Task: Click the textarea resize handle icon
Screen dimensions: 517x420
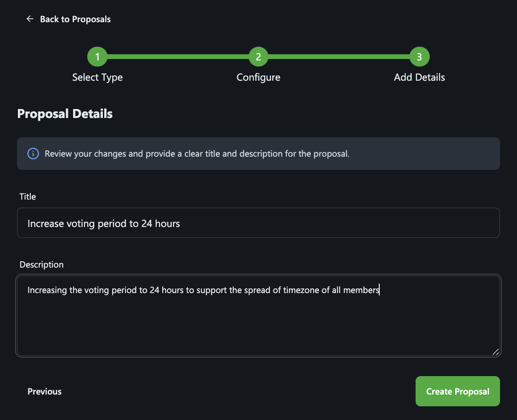Action: (x=496, y=352)
